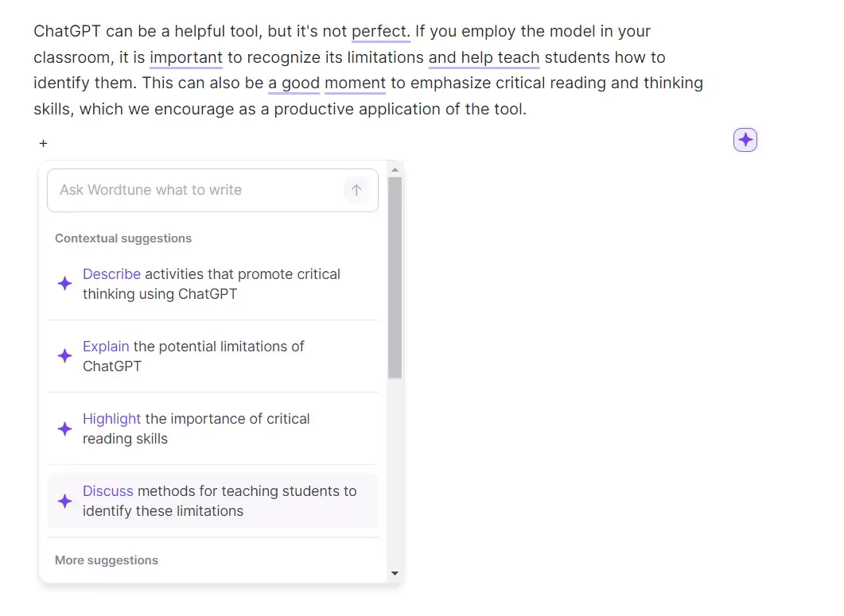Image resolution: width=844 pixels, height=616 pixels.
Task: Choose 'Highlight the importance of critical reading skills'
Action: pyautogui.click(x=212, y=428)
